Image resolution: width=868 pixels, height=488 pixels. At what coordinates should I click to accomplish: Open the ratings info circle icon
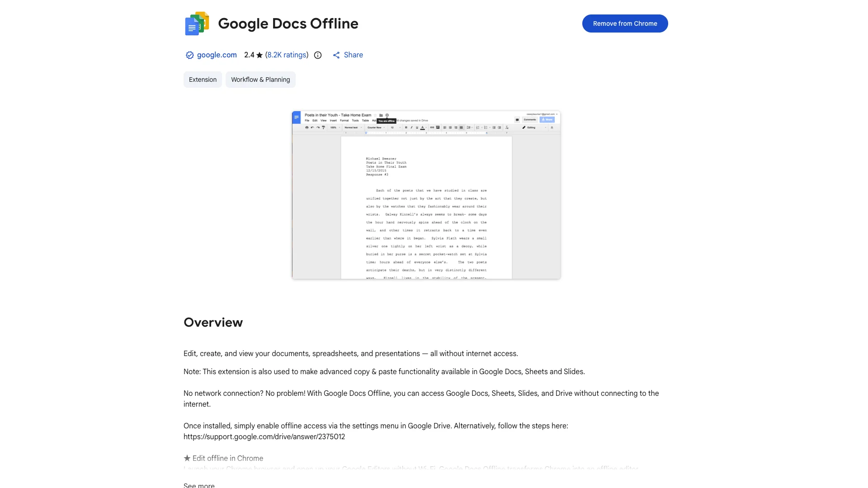[318, 55]
